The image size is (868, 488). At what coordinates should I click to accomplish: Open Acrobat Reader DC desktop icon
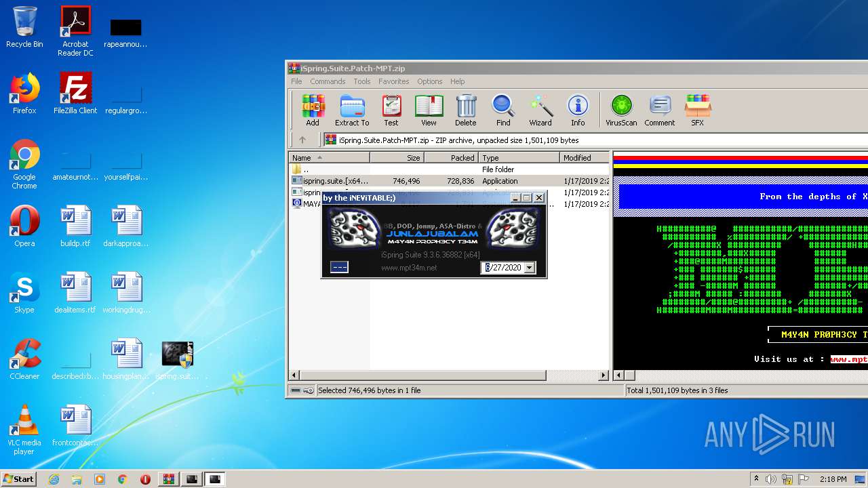[x=75, y=31]
